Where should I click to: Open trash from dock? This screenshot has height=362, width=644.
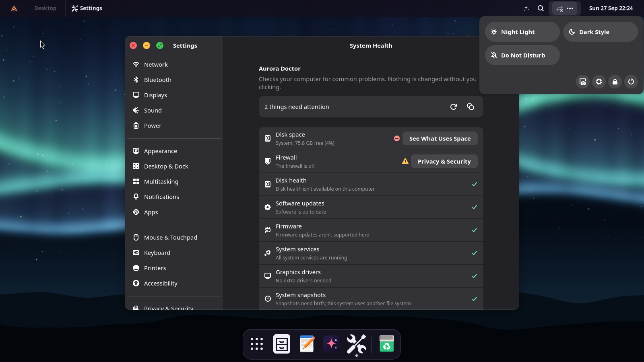[x=387, y=344]
